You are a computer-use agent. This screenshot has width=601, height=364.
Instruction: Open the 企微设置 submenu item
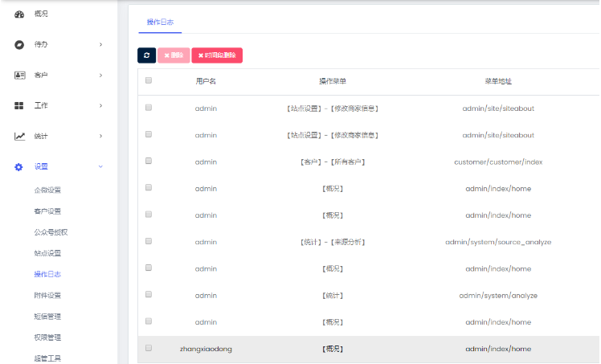tap(47, 190)
